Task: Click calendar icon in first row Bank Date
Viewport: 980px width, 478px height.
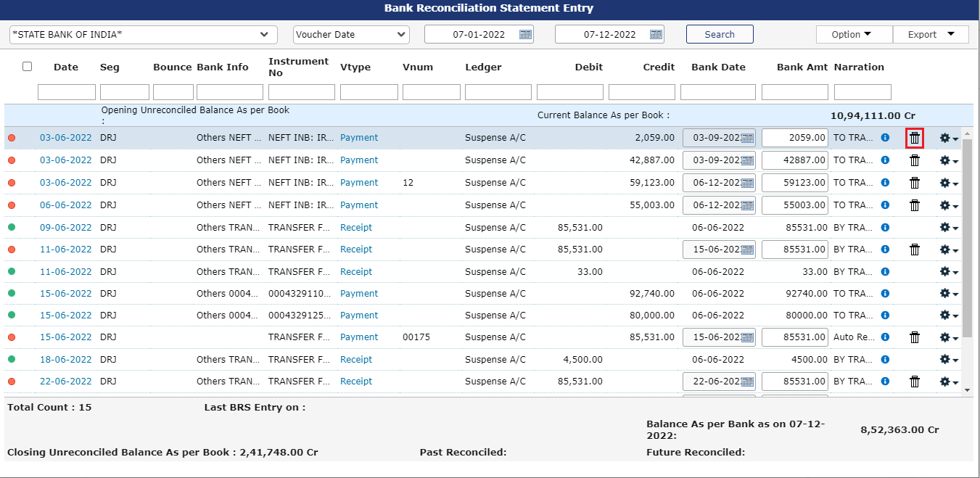Action: (x=746, y=138)
